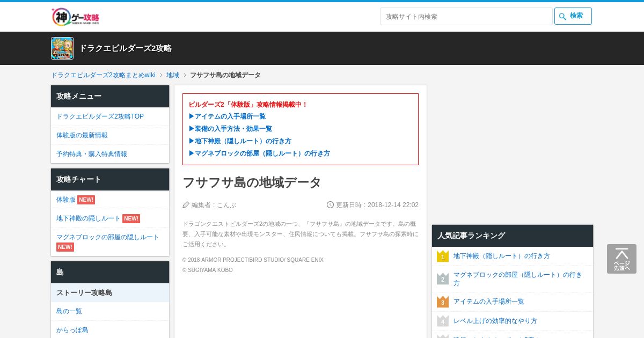The height and width of the screenshot is (338, 644).
Task: Click the ストーリー攻略島 section label
Action: coord(110,293)
